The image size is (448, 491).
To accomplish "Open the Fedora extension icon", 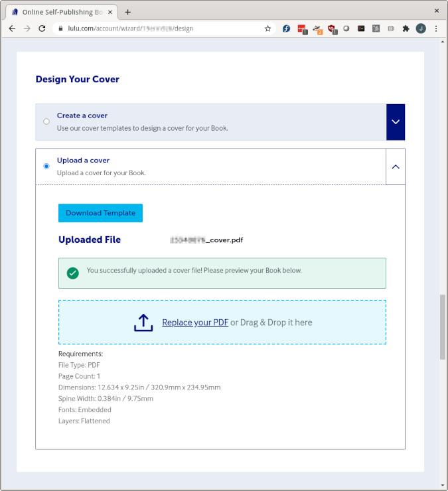I will tap(286, 29).
